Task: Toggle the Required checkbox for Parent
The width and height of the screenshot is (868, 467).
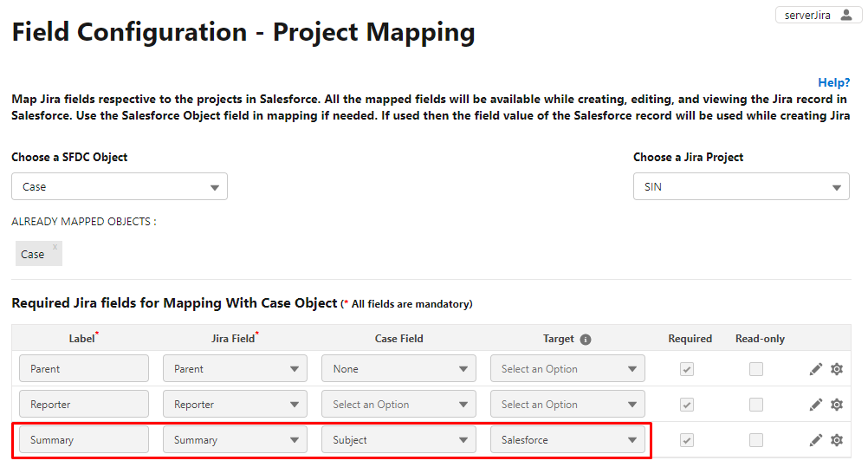Action: pyautogui.click(x=686, y=369)
